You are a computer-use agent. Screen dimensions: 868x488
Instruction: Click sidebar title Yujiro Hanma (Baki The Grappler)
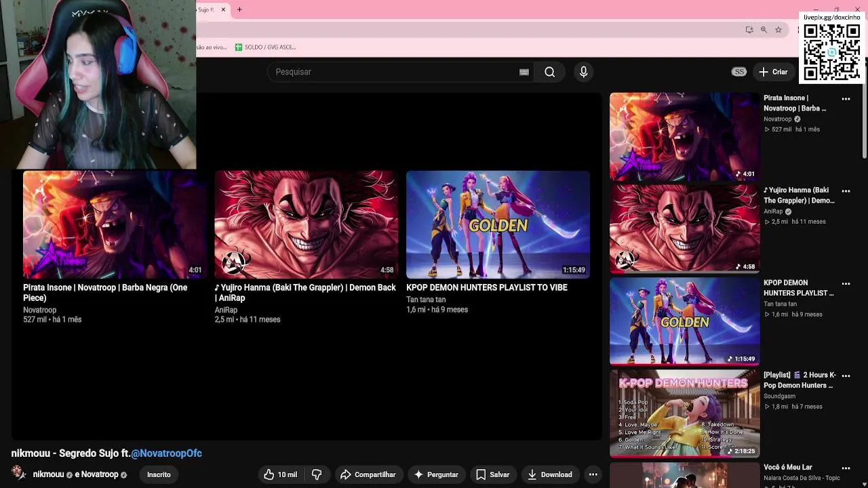(x=799, y=195)
